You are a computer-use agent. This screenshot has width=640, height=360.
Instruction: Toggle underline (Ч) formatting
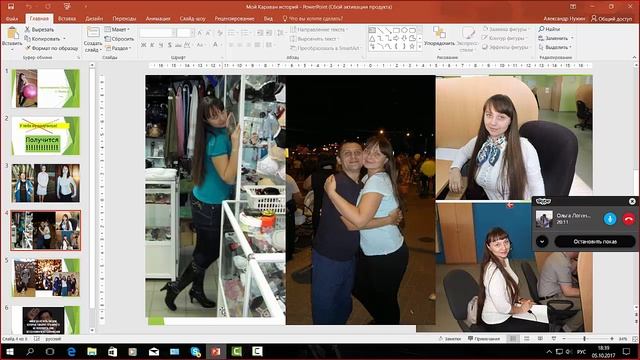(x=161, y=45)
